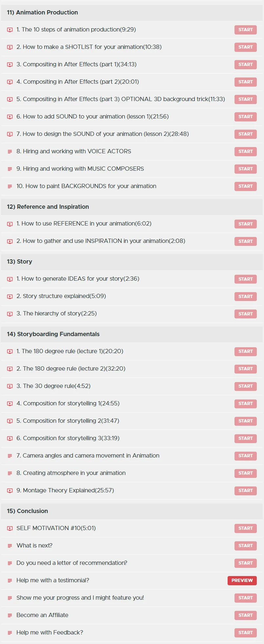Click video icon beside Story structure explained
This screenshot has width=264, height=644.
pyautogui.click(x=10, y=296)
